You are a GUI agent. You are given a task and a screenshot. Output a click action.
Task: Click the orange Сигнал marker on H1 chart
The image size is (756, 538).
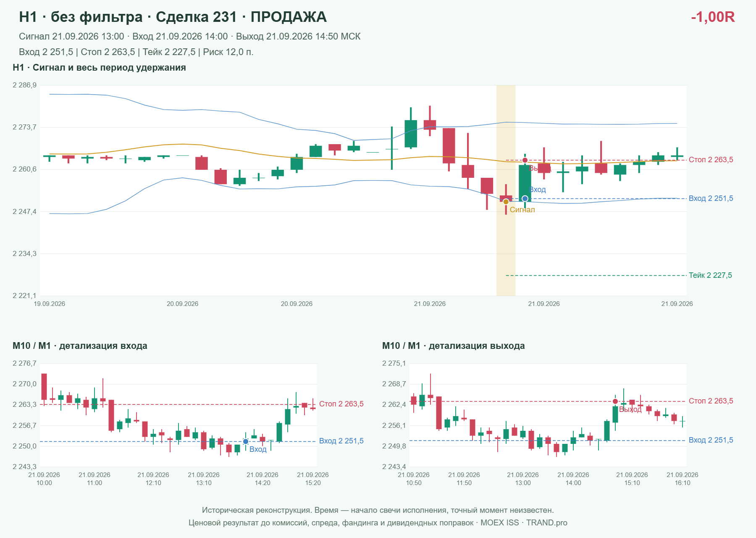click(x=506, y=202)
